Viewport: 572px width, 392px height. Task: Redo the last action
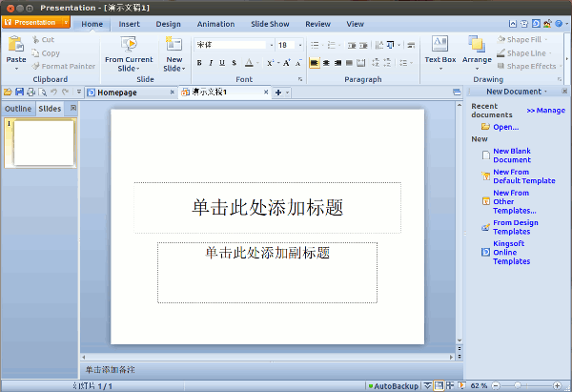click(65, 93)
